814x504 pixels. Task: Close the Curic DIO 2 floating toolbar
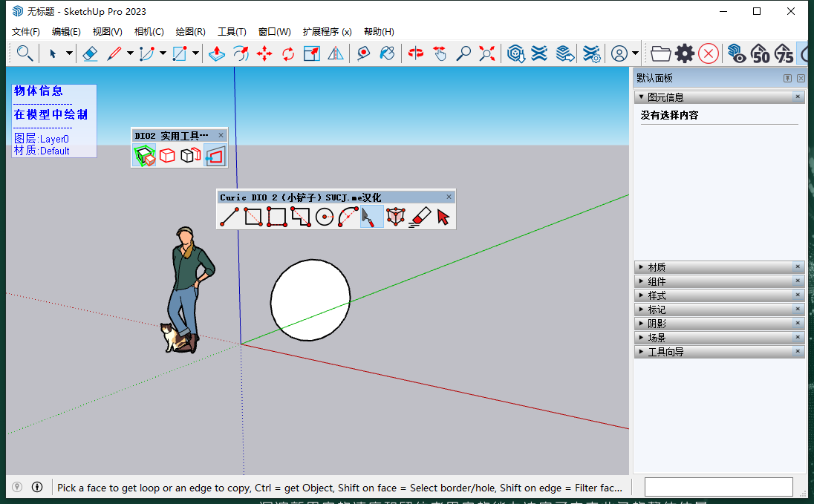(449, 197)
